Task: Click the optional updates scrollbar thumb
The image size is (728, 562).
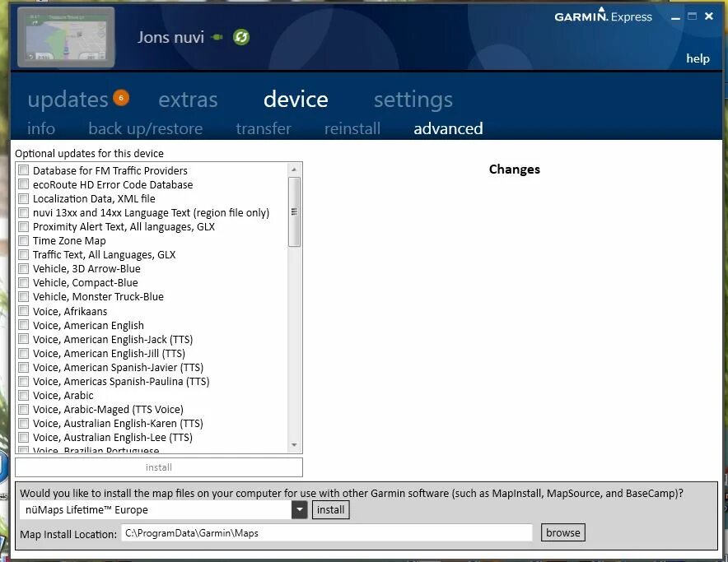Action: 294,211
